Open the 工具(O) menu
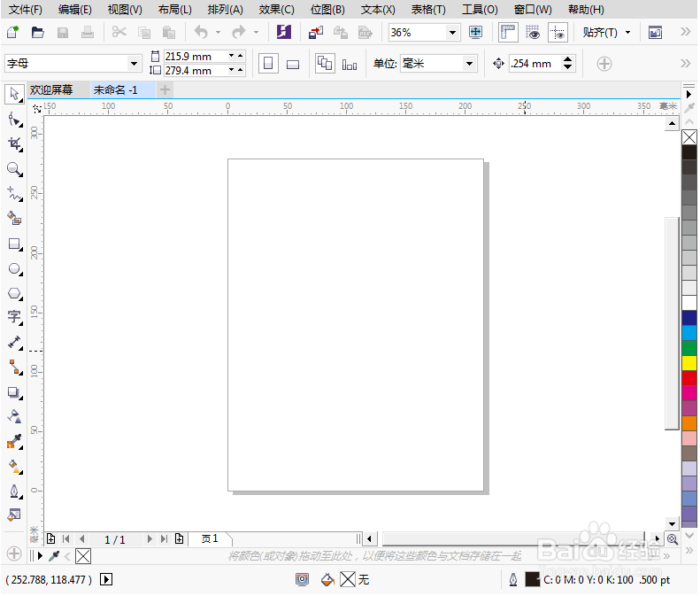 [x=480, y=10]
